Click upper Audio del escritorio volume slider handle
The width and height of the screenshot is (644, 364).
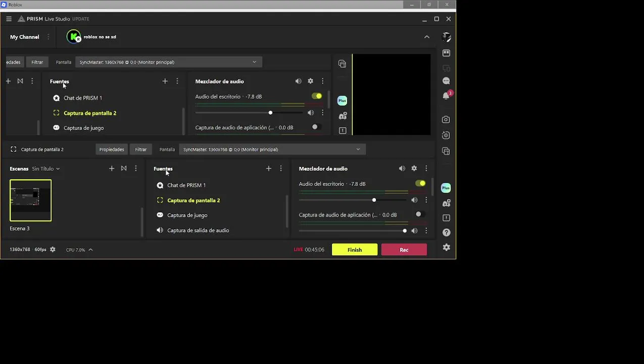270,113
